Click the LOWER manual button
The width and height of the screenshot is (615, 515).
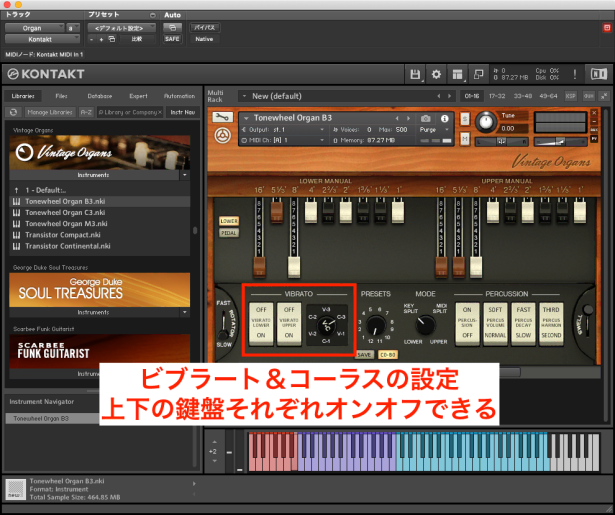coord(229,221)
